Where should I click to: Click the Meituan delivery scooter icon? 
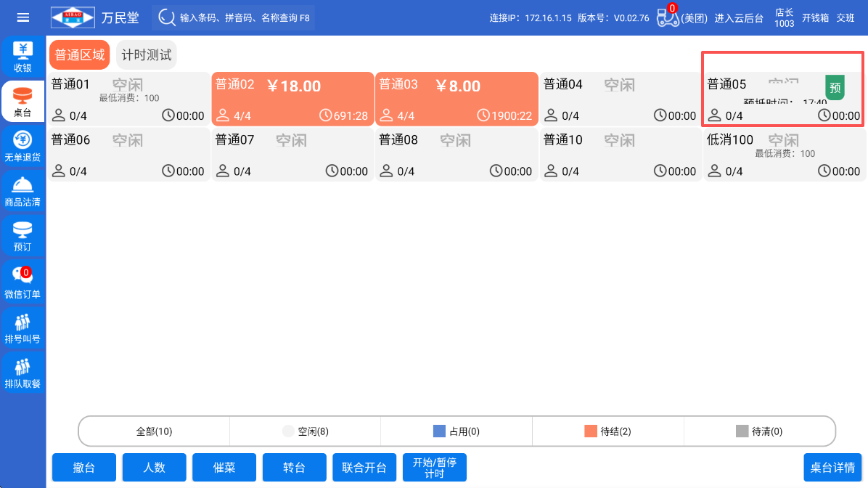tap(667, 17)
